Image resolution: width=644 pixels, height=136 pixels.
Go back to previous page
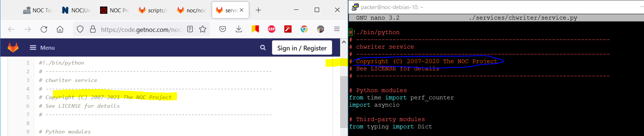(x=11, y=29)
